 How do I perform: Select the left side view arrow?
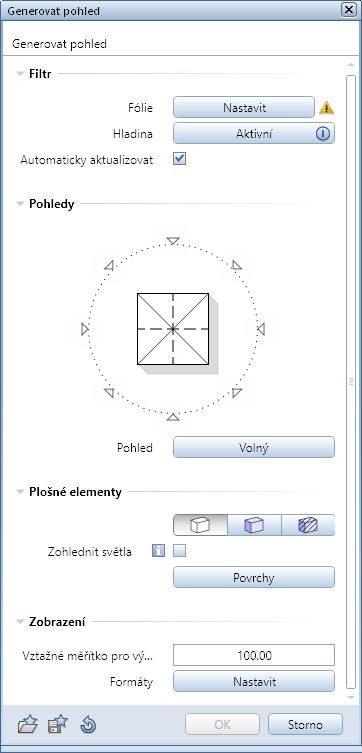point(85,329)
